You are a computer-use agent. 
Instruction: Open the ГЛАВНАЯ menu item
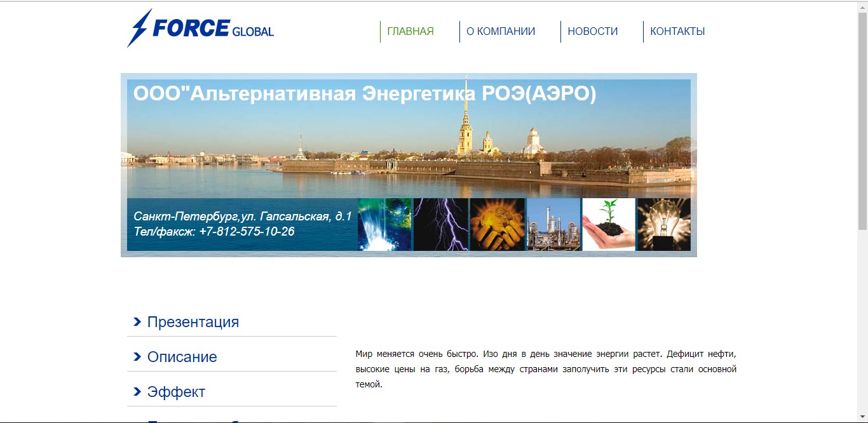tap(410, 31)
